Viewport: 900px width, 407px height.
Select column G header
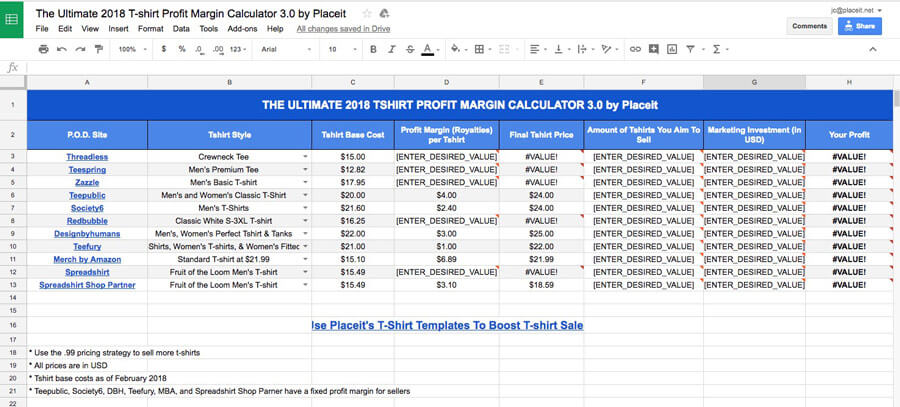tap(754, 82)
